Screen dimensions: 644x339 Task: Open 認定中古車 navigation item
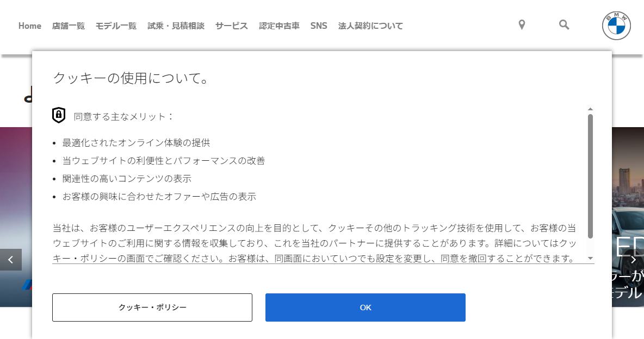[279, 26]
